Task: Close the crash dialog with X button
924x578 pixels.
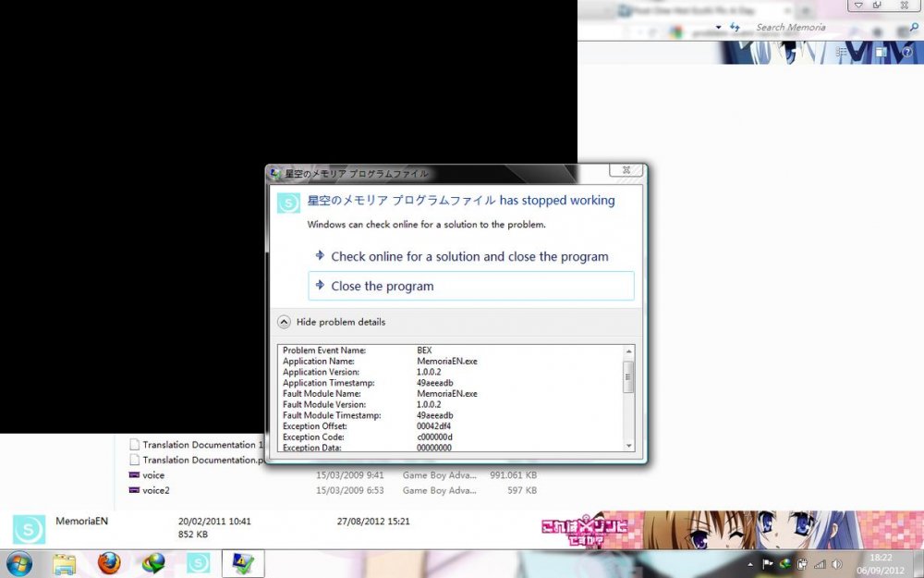Action: coord(626,170)
